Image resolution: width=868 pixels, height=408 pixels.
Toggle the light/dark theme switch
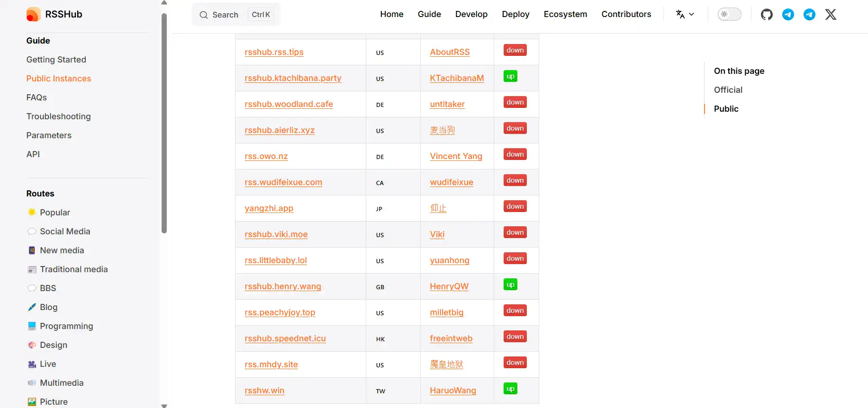pos(729,14)
